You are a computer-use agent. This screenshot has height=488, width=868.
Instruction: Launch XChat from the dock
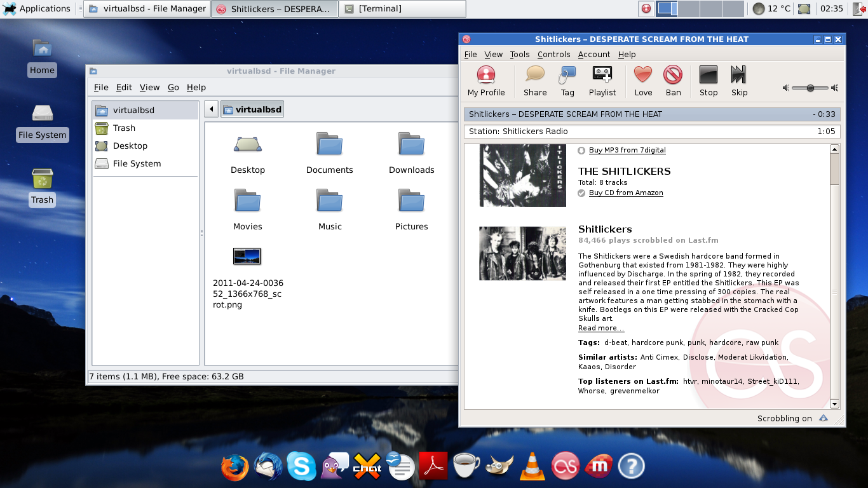point(367,467)
